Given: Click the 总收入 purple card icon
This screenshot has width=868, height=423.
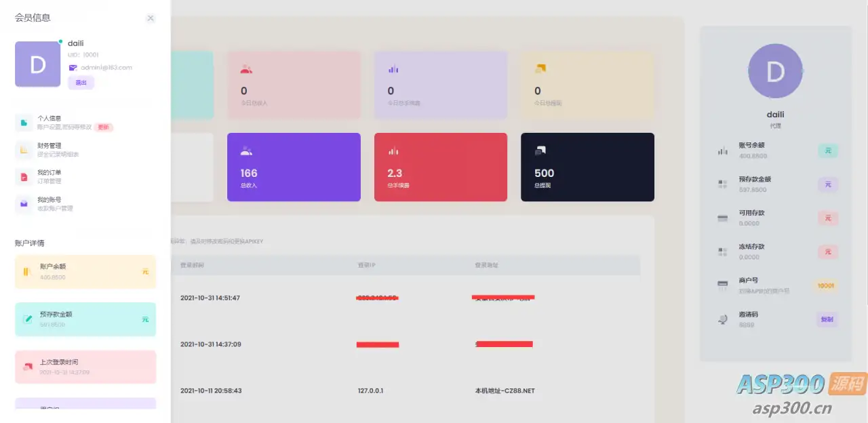Looking at the screenshot, I should pos(246,151).
